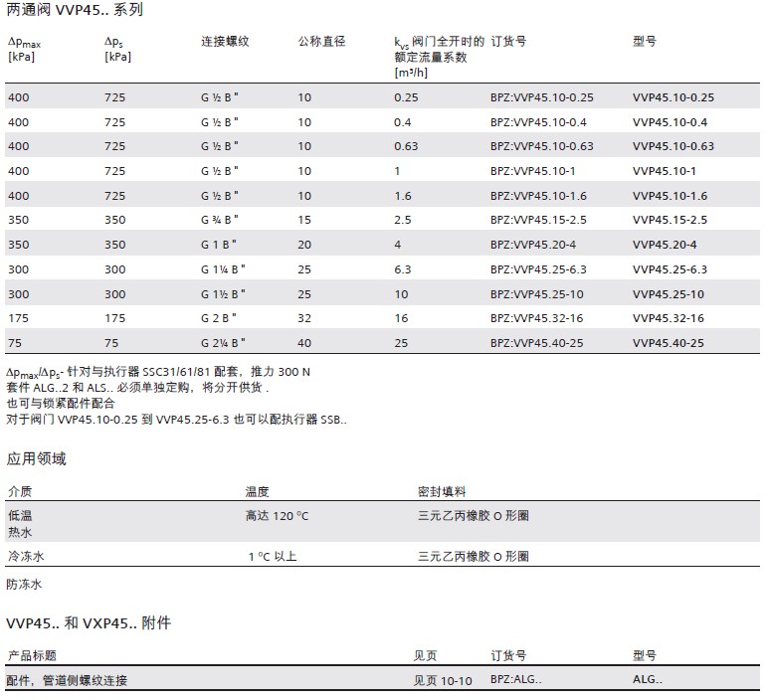Click the 介质 column header
Image resolution: width=770 pixels, height=700 pixels.
(x=20, y=492)
